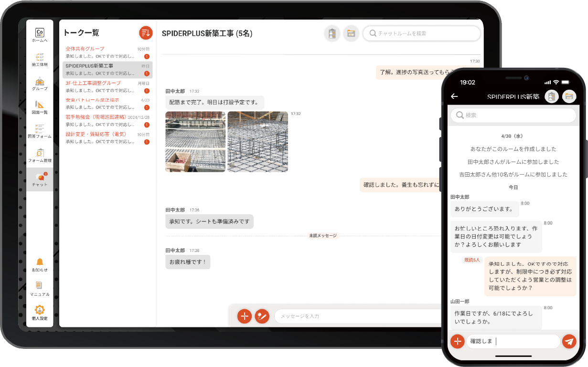Click the SPIDERPLUS新築工事 (5名) tablet chat title
This screenshot has height=367, width=588.
click(x=207, y=33)
